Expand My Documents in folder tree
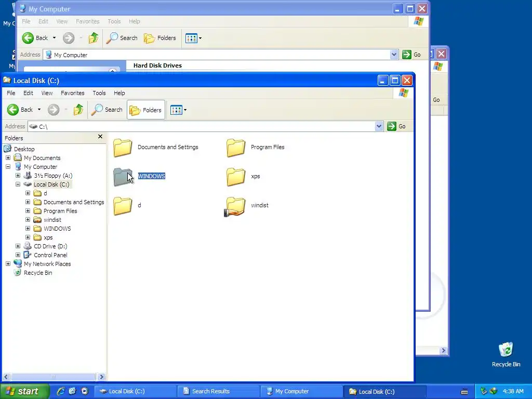The height and width of the screenshot is (399, 532). (x=8, y=158)
